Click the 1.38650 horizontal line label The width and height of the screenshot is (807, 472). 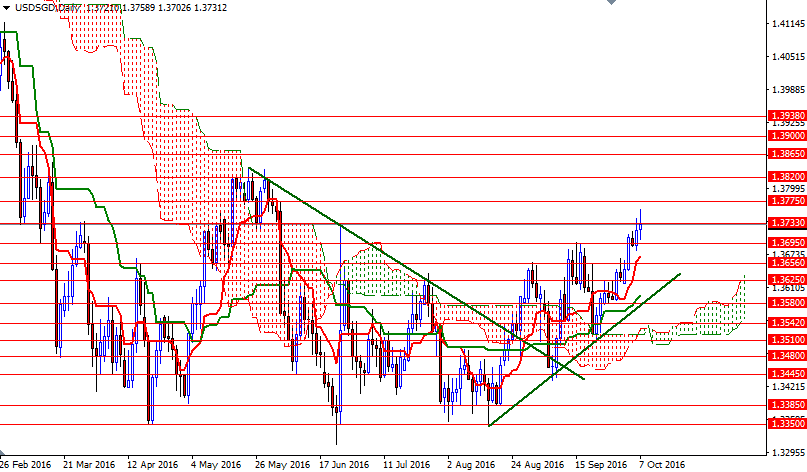pos(786,153)
